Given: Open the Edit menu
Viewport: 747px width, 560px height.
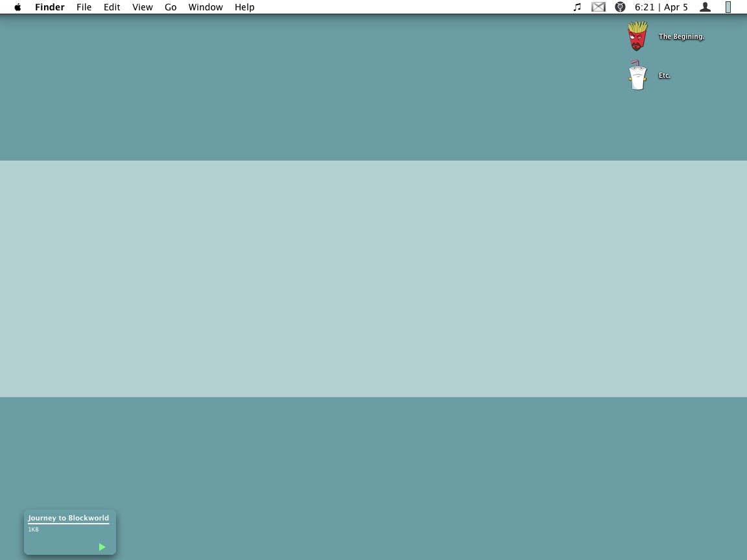Looking at the screenshot, I should click(x=112, y=7).
